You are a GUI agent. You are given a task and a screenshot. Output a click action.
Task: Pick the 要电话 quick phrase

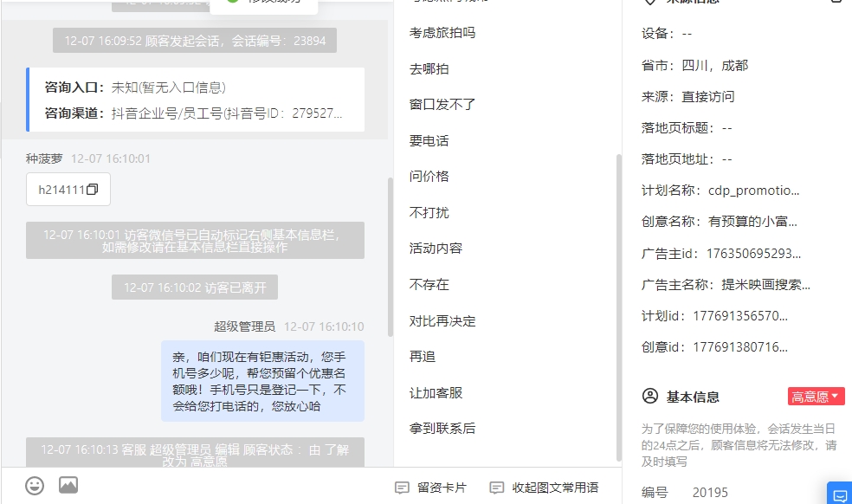429,141
